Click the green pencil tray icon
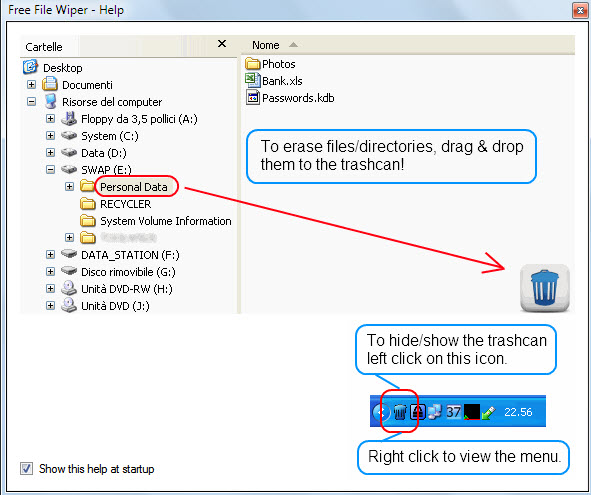The image size is (591, 495). [488, 412]
